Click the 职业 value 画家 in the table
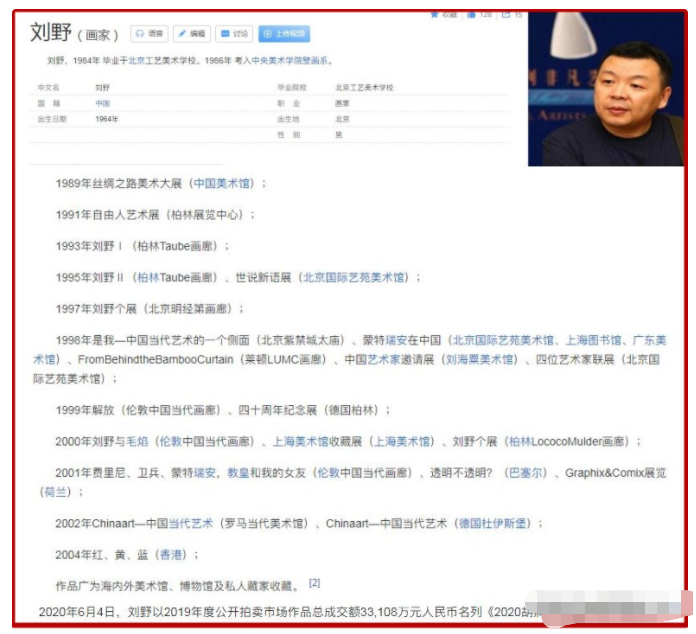696x634 pixels. [x=342, y=103]
